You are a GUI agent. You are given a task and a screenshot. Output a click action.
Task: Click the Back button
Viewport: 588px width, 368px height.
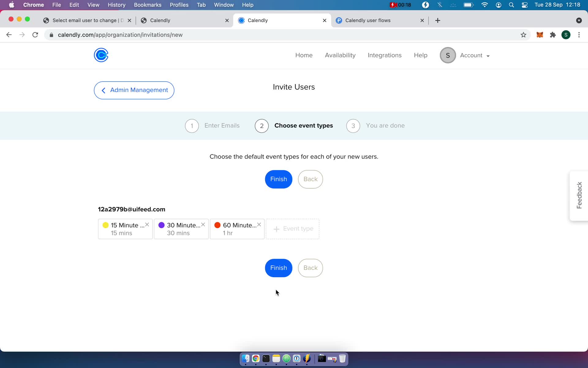click(x=310, y=268)
